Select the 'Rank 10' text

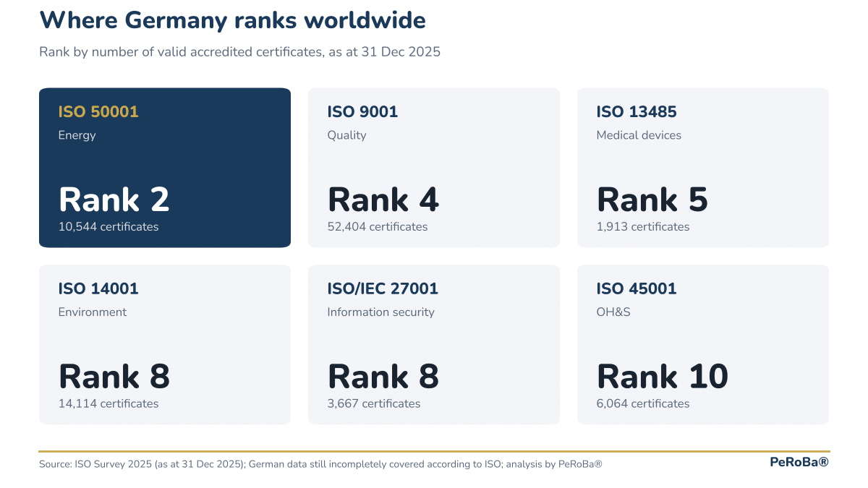[663, 377]
